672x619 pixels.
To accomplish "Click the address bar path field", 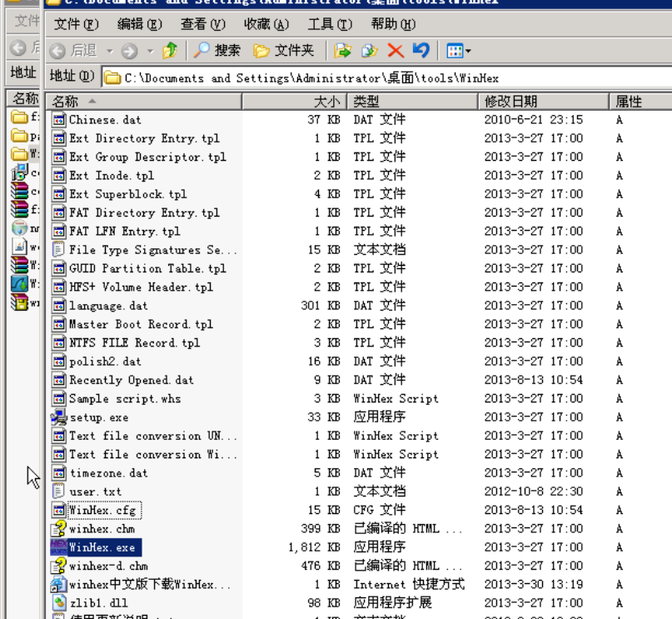I will (386, 78).
